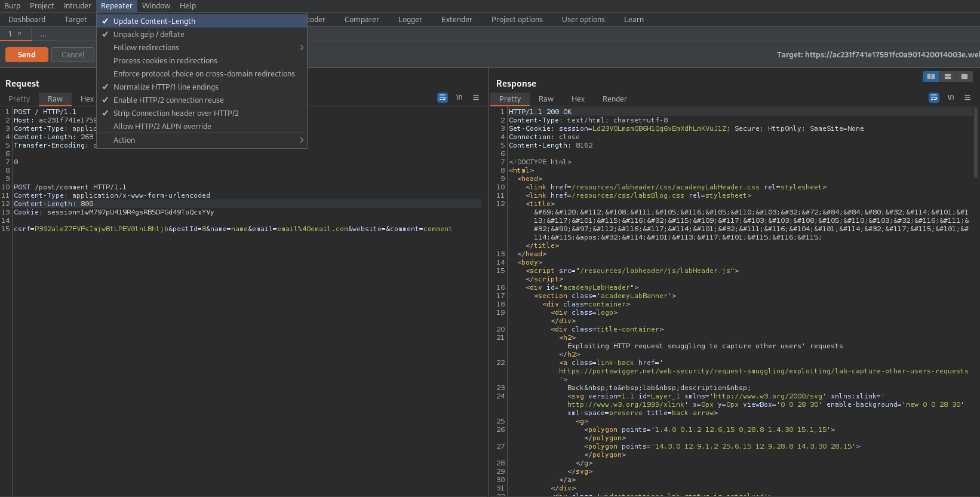
Task: Click the 'POST /post/comment HTTP/1.1' line
Action: 70,187
